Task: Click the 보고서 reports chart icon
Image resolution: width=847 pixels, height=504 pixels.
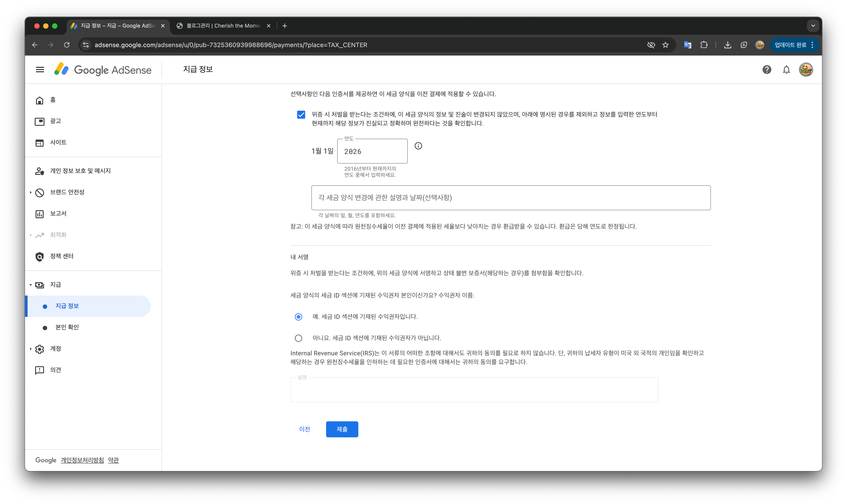Action: click(x=39, y=214)
